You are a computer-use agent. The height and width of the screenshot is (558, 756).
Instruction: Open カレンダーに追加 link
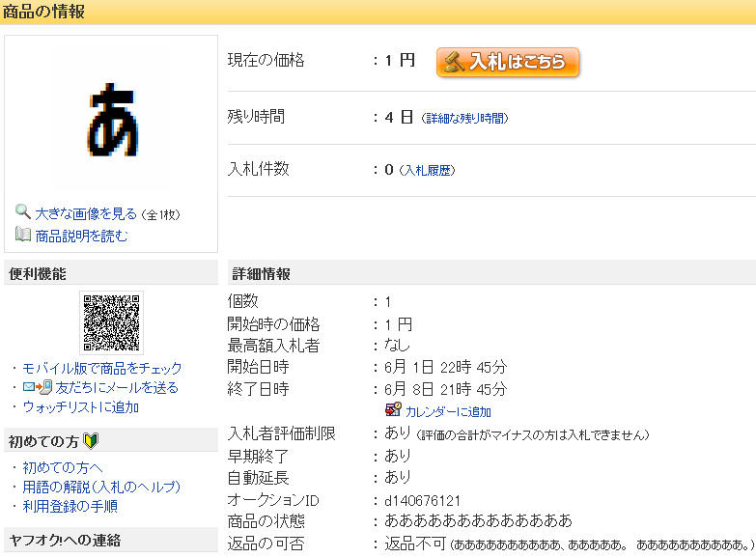click(448, 412)
